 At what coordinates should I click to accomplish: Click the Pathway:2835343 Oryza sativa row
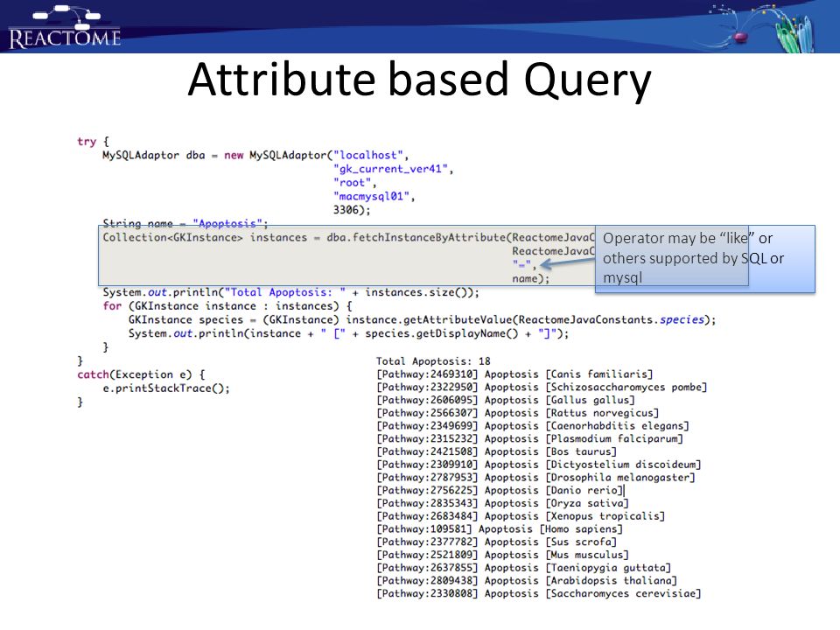502,503
